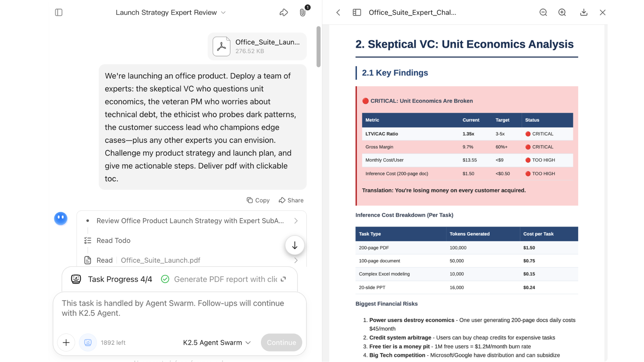Expand the Task Progress 4/4 panel
Image resolution: width=644 pixels, height=362 pixels.
pos(283,279)
